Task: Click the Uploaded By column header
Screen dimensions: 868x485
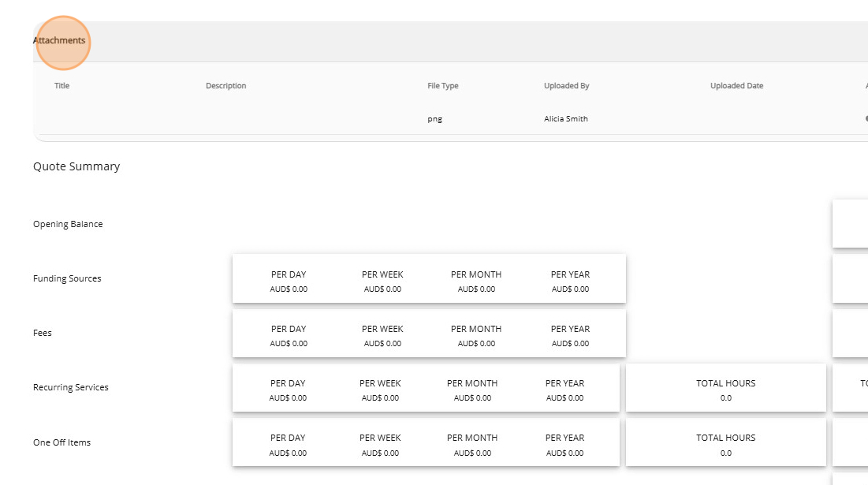Action: [566, 86]
